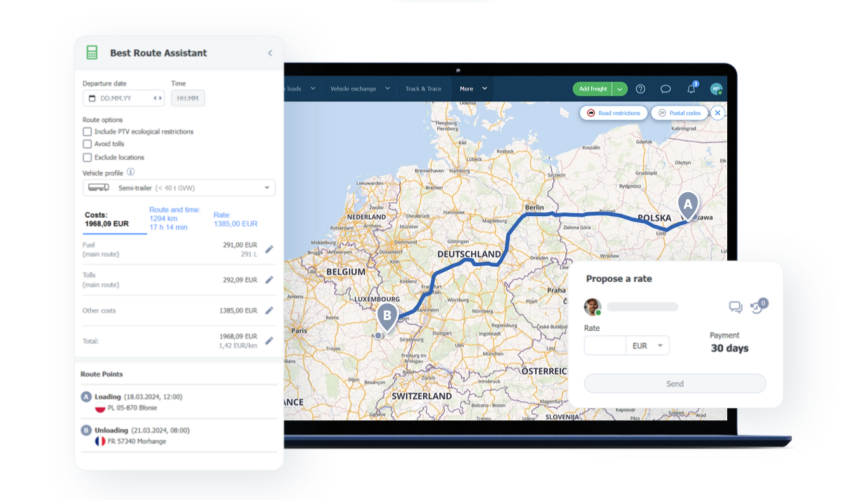Click the Rate input field
Viewport: 848px width, 500px height.
[605, 345]
